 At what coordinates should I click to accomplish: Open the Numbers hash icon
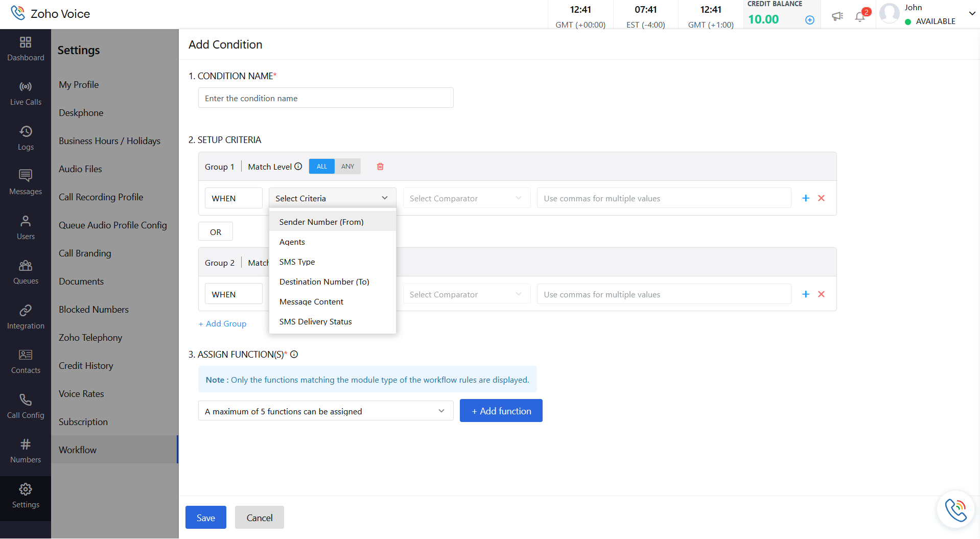tap(26, 444)
